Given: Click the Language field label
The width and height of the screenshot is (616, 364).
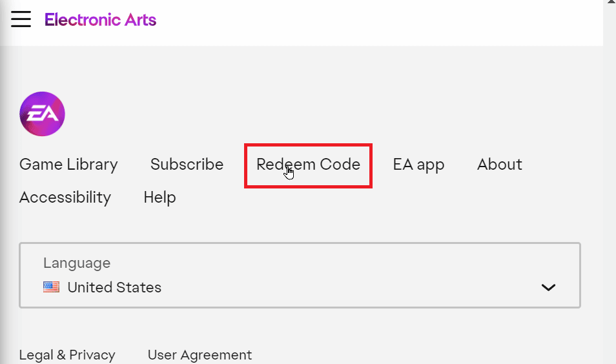Looking at the screenshot, I should pyautogui.click(x=77, y=263).
